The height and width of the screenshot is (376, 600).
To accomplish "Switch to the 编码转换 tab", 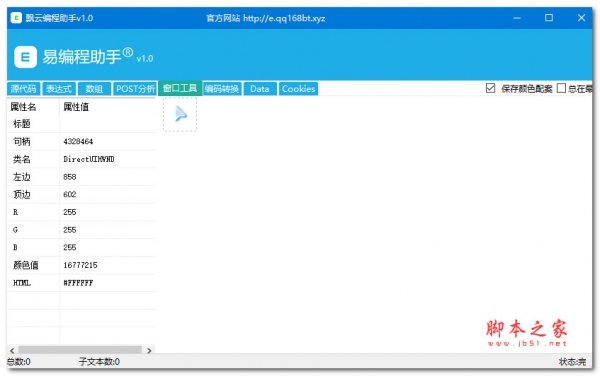I will (x=222, y=89).
